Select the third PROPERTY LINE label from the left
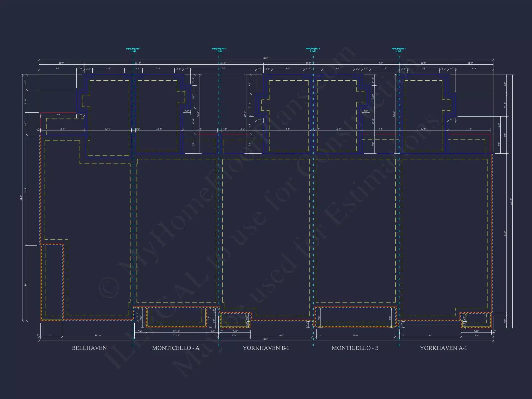This screenshot has width=532, height=399. coord(313,50)
